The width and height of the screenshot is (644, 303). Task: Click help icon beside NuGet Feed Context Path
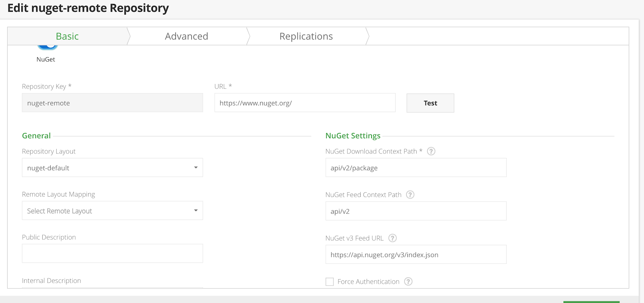pyautogui.click(x=410, y=195)
